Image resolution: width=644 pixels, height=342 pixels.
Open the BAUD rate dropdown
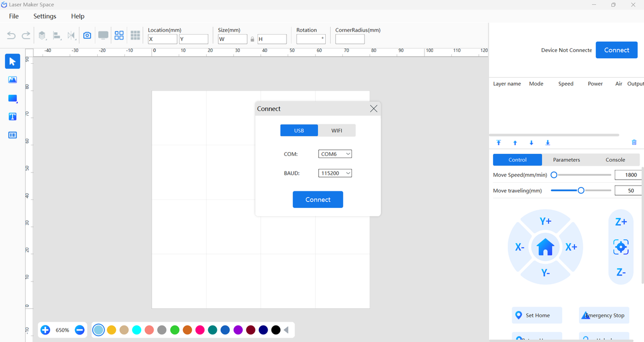point(335,173)
